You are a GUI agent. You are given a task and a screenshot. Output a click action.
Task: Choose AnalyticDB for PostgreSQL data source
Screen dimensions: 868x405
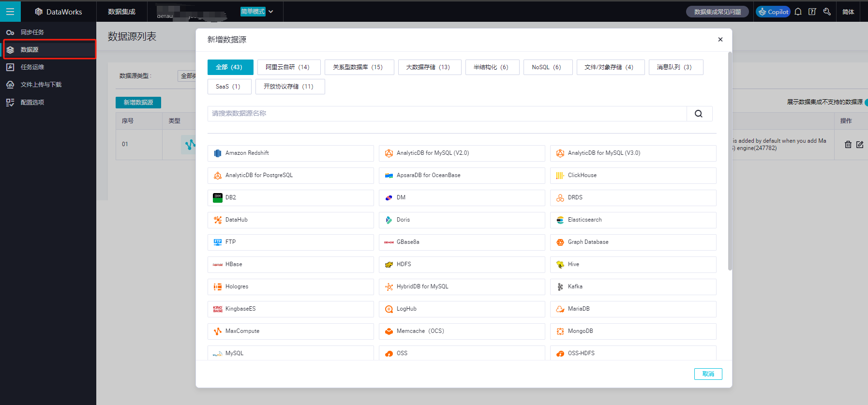coord(291,176)
